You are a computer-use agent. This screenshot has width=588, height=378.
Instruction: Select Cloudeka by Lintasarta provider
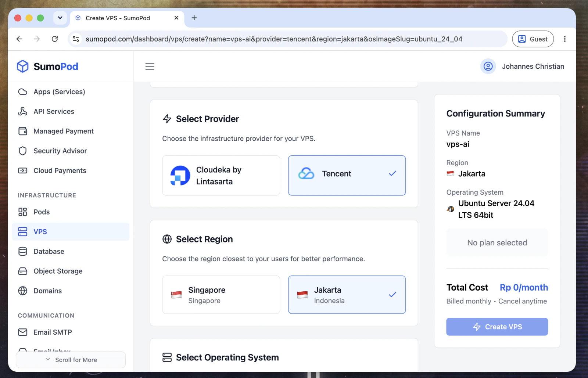point(221,176)
